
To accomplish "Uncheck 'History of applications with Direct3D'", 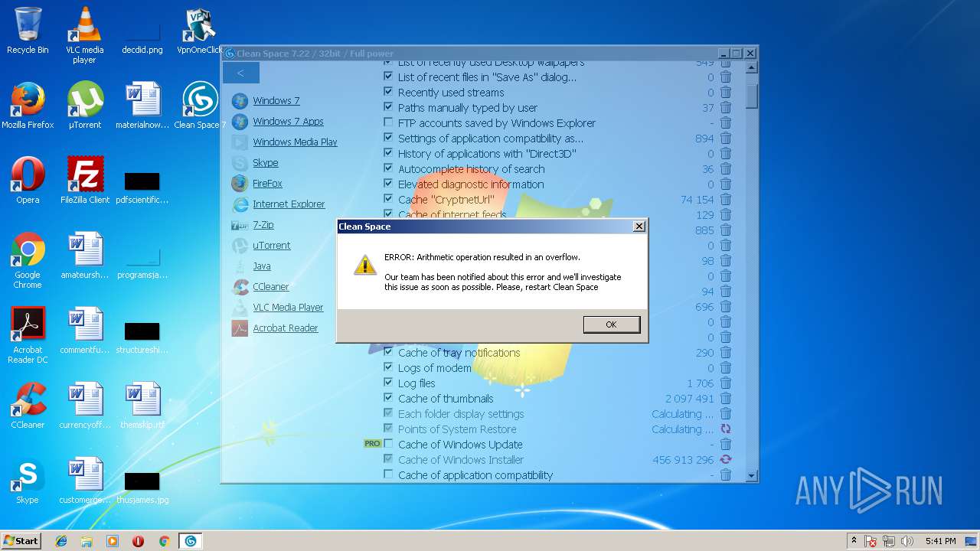I will tap(388, 153).
